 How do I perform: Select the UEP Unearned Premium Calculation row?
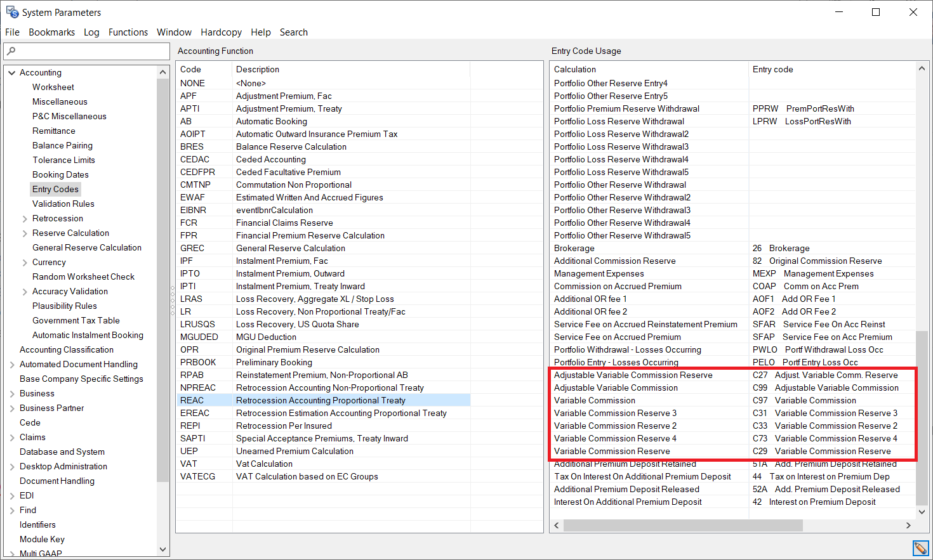pos(294,451)
